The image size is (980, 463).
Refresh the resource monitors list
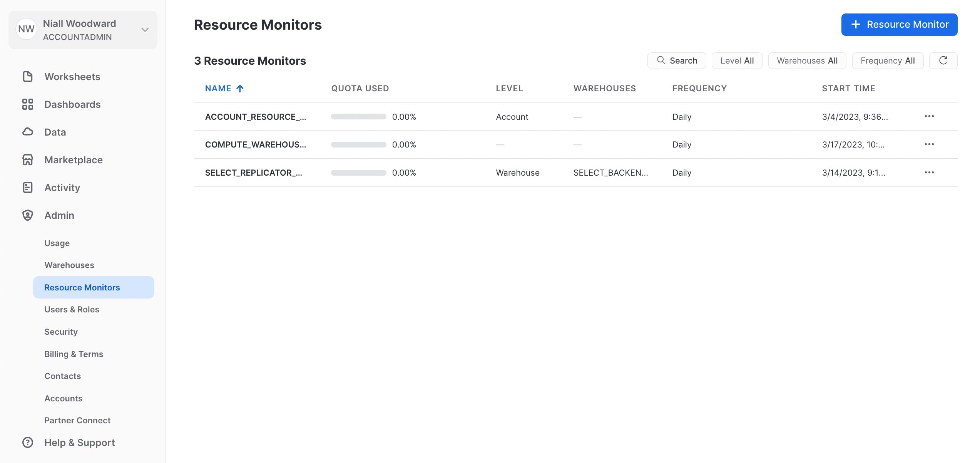[943, 60]
